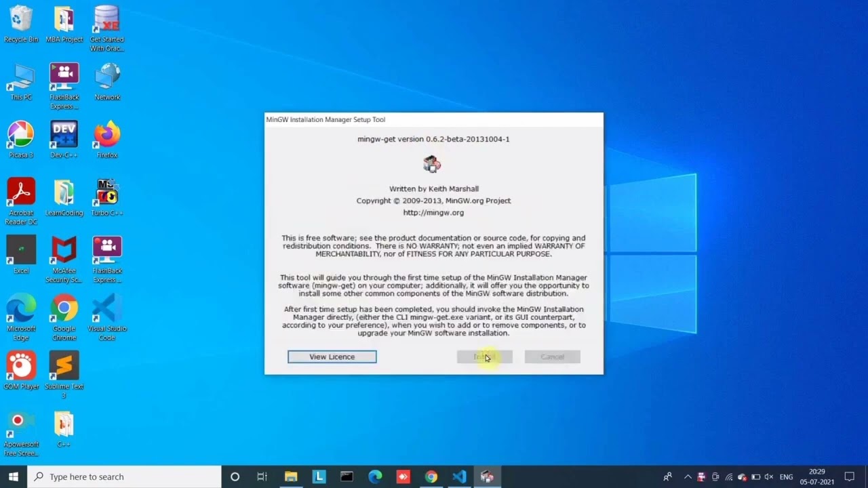Select GOM Player desktop shortcut
868x488 pixels.
pos(21,370)
